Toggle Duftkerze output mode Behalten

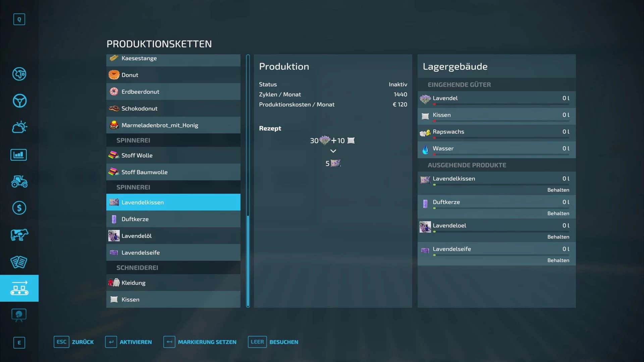click(x=558, y=214)
